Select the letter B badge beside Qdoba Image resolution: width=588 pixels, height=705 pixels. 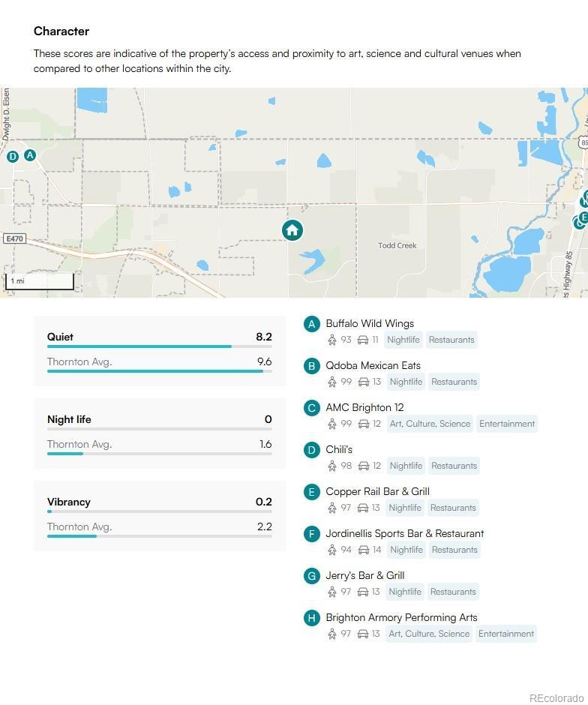312,366
